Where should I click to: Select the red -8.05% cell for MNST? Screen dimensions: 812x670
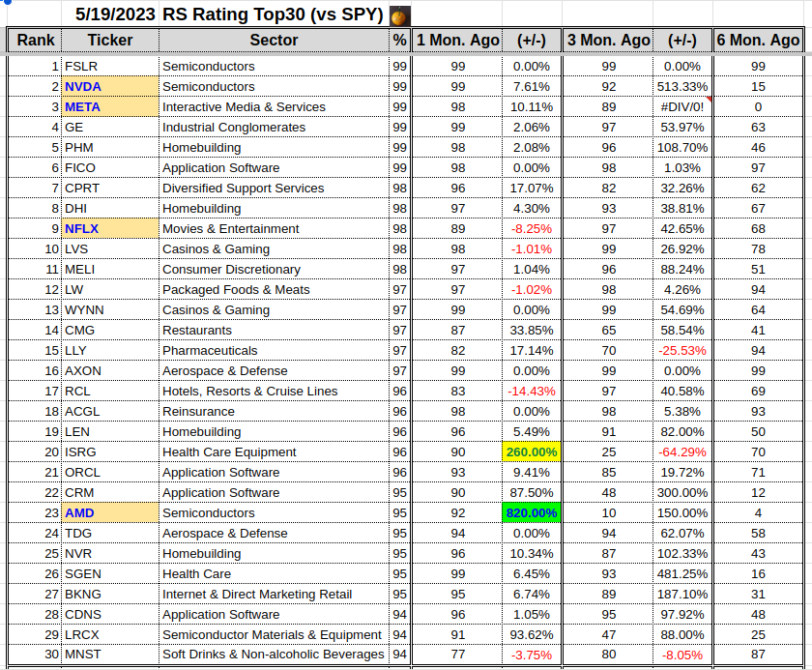(682, 655)
